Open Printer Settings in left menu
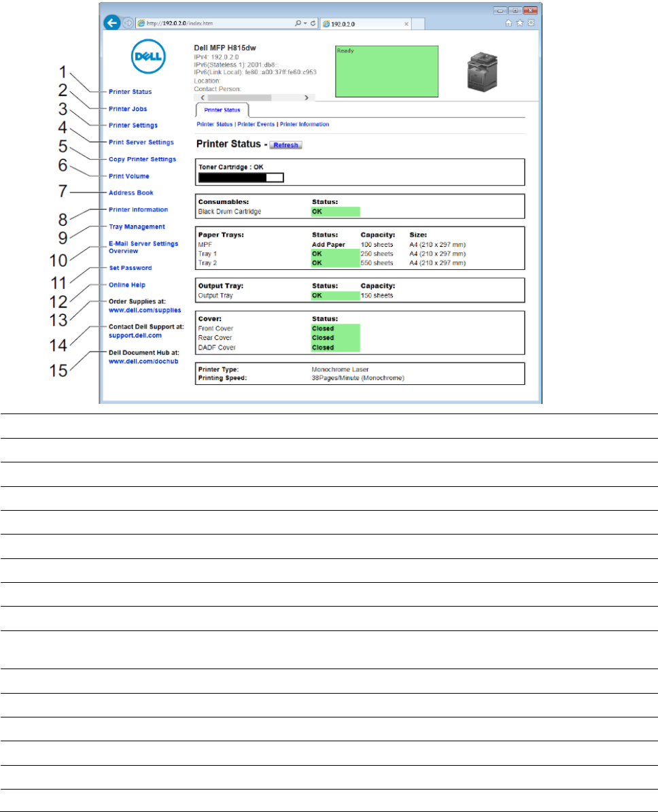Viewport: 658px width, 812px height. (x=133, y=125)
